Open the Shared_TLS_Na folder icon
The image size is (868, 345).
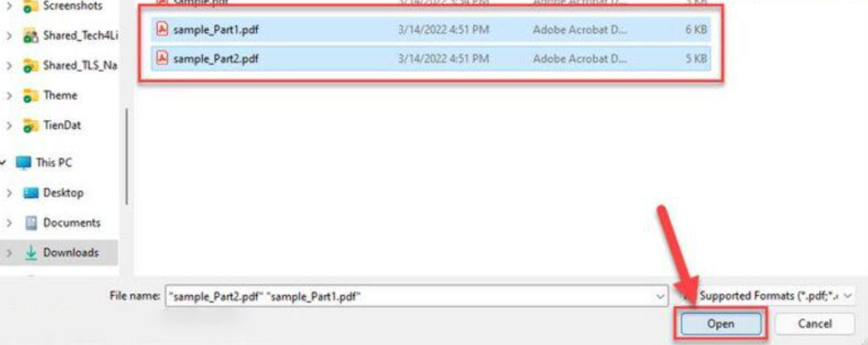(30, 66)
